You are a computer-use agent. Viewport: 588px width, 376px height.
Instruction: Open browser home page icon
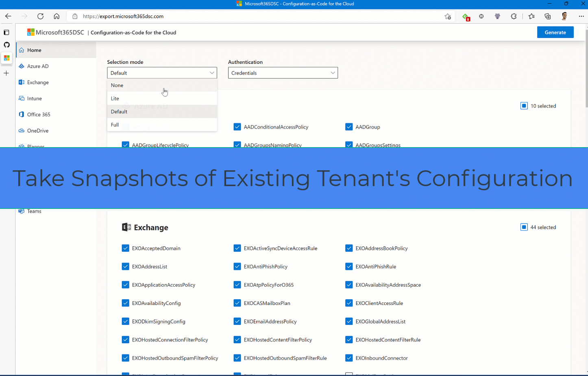pos(57,16)
